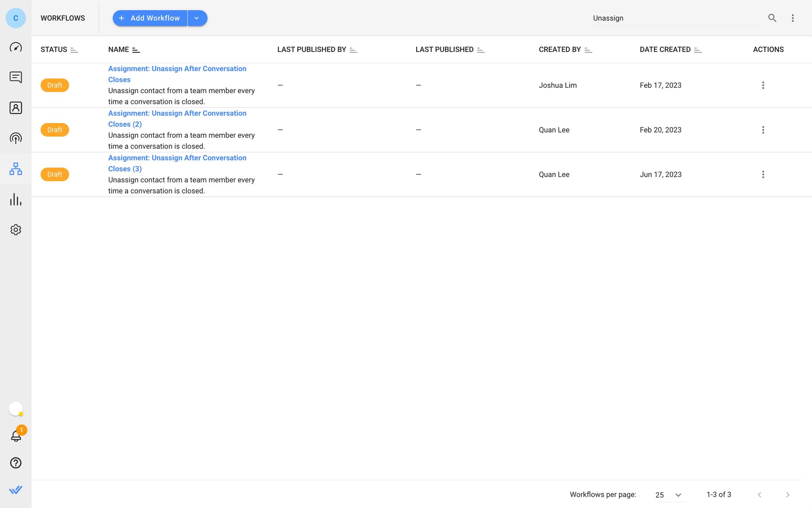Image resolution: width=812 pixels, height=508 pixels.
Task: Click the notifications bell icon
Action: [16, 435]
